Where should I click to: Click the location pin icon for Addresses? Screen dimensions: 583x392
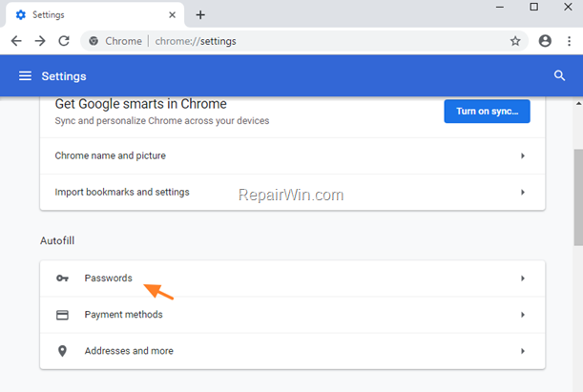point(62,351)
